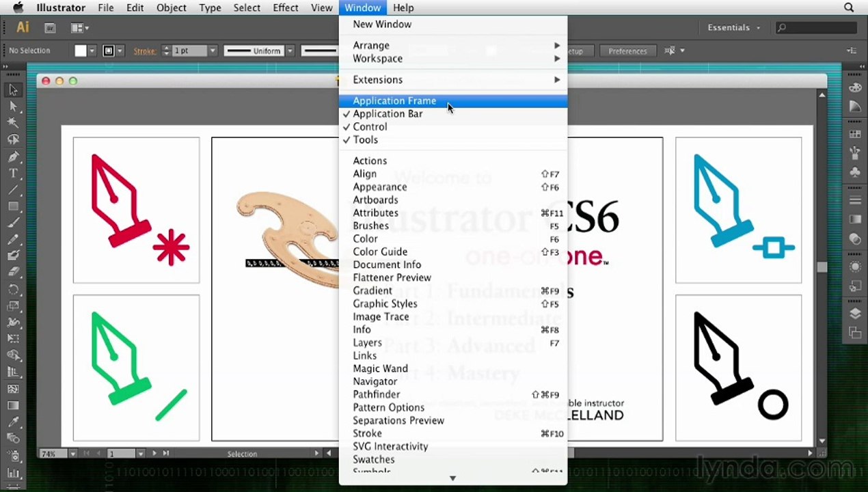
Task: Choose Swatches from Window menu
Action: pos(452,459)
